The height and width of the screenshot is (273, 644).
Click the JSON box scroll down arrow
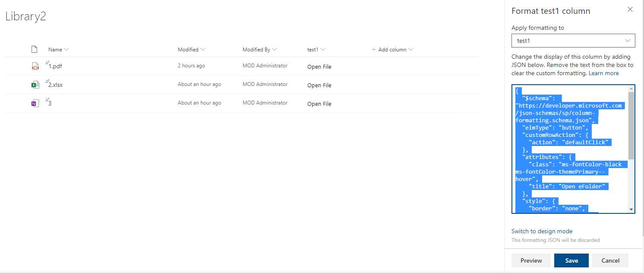click(x=631, y=210)
